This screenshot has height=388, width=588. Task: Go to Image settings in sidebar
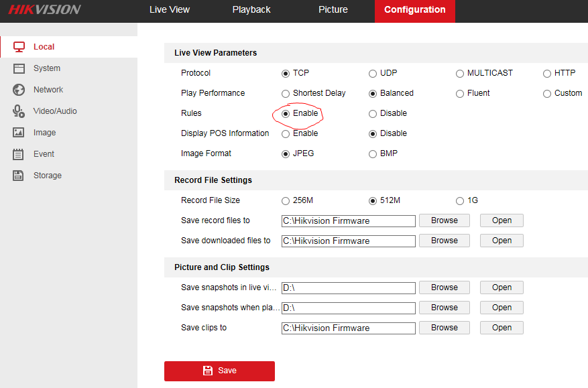coord(68,132)
